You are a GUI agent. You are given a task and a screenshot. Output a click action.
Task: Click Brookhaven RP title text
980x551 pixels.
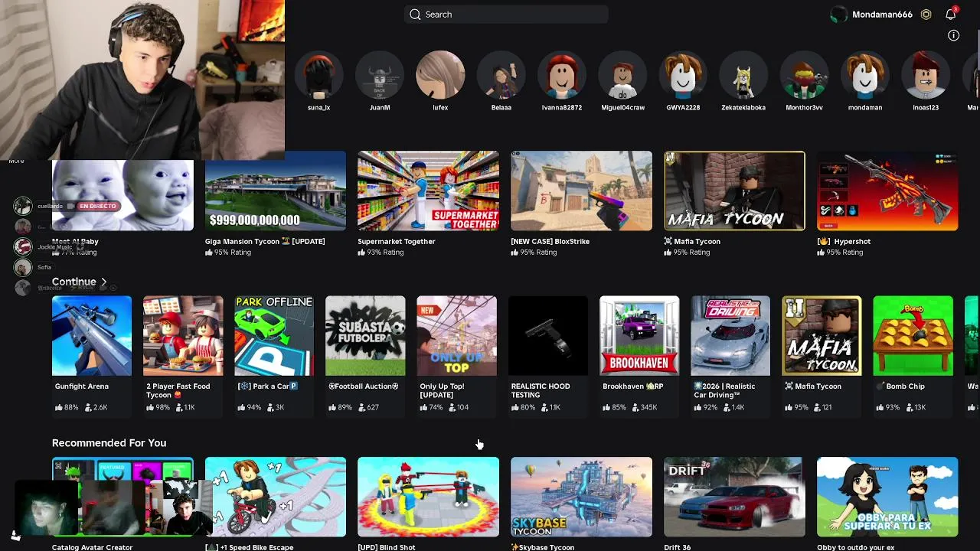633,386
